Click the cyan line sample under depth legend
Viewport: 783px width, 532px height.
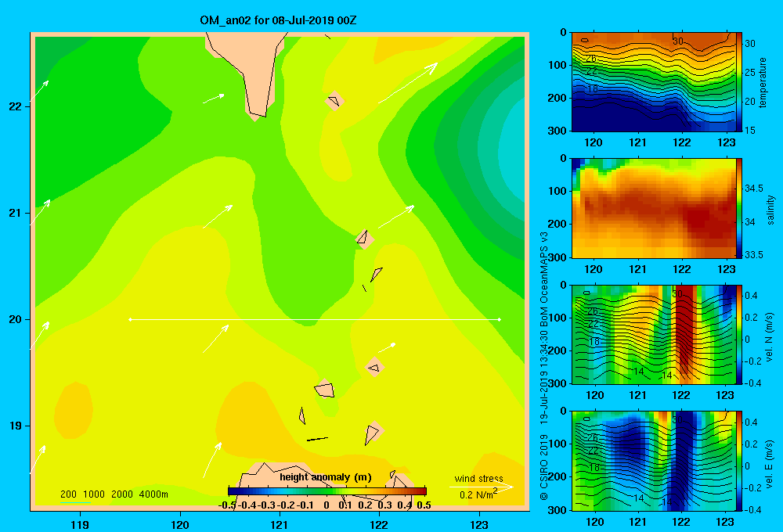tap(76, 502)
